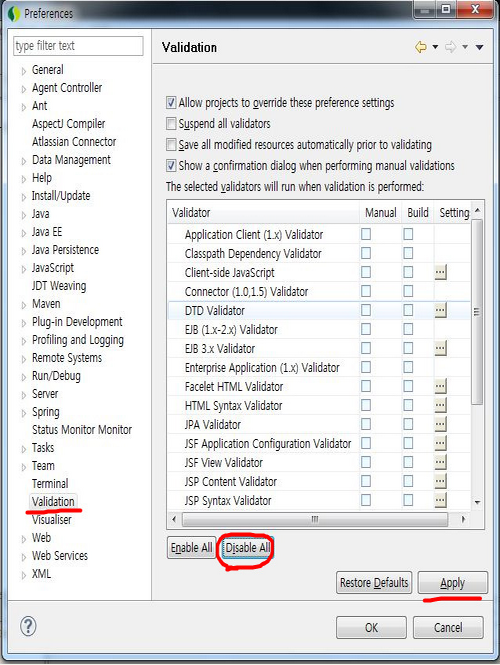Open the forward history dropdown arrow
Viewport: 500px width, 665px height.
click(465, 47)
